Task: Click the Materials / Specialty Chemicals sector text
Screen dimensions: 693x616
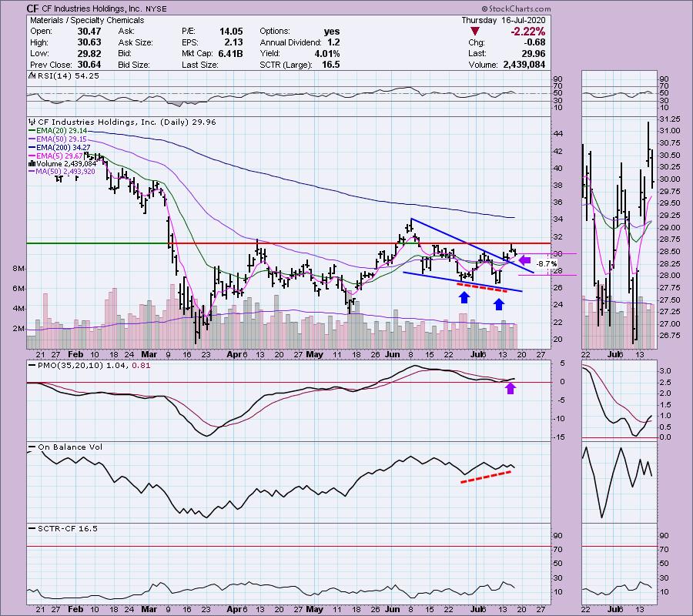Action: pos(87,20)
